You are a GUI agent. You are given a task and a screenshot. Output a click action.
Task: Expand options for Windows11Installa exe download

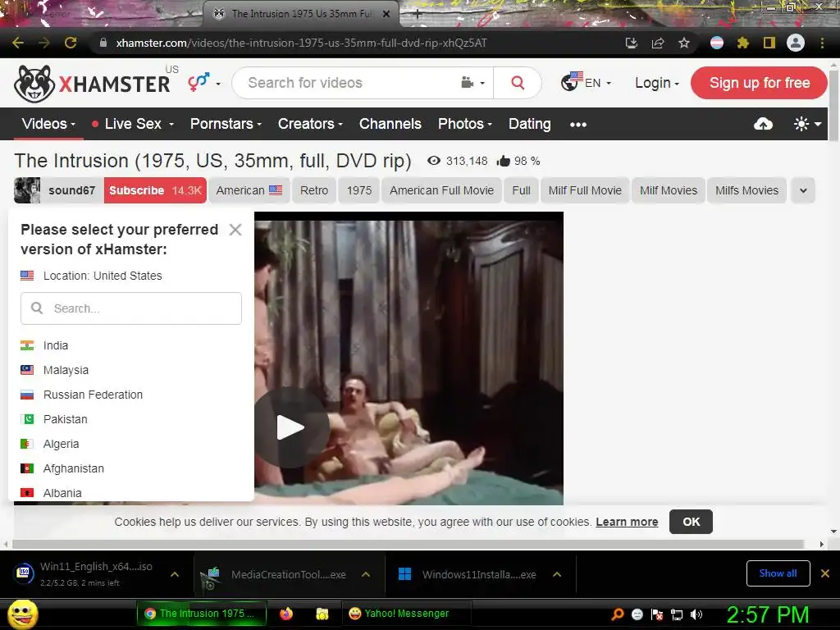pos(557,574)
